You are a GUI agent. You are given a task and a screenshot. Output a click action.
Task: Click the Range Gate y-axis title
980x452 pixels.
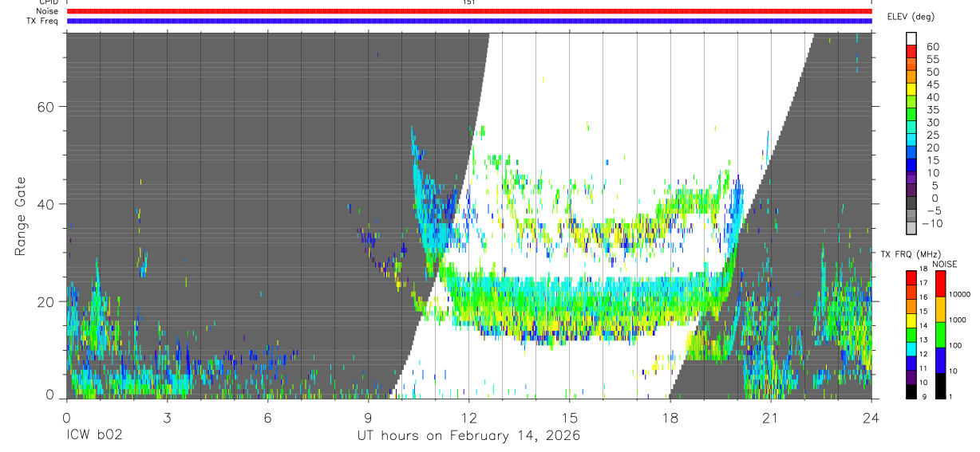pos(21,216)
